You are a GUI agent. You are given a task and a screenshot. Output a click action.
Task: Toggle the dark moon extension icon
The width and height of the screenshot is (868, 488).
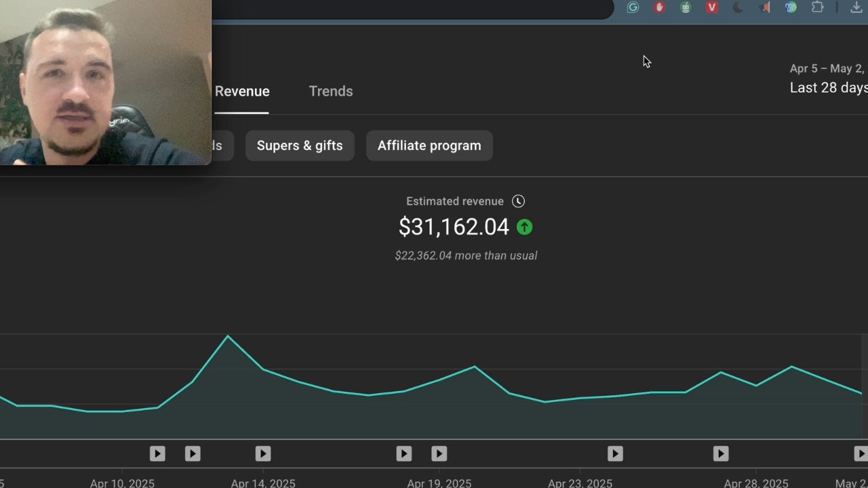(x=738, y=7)
